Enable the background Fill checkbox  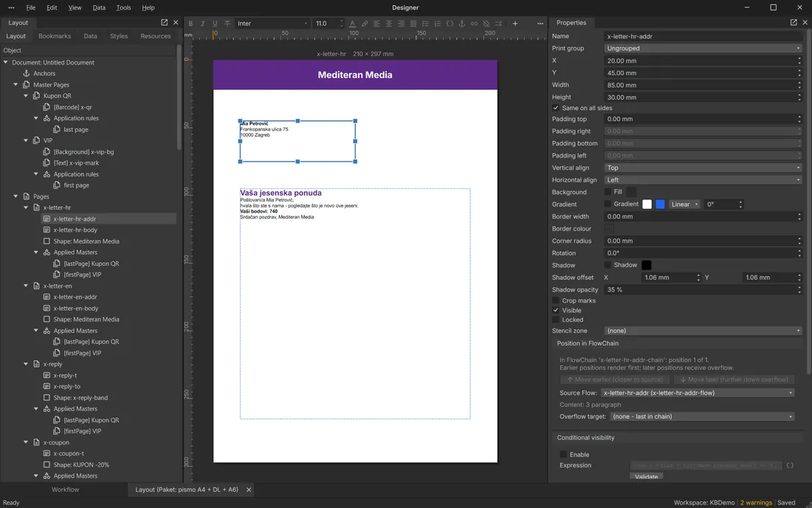click(x=608, y=191)
